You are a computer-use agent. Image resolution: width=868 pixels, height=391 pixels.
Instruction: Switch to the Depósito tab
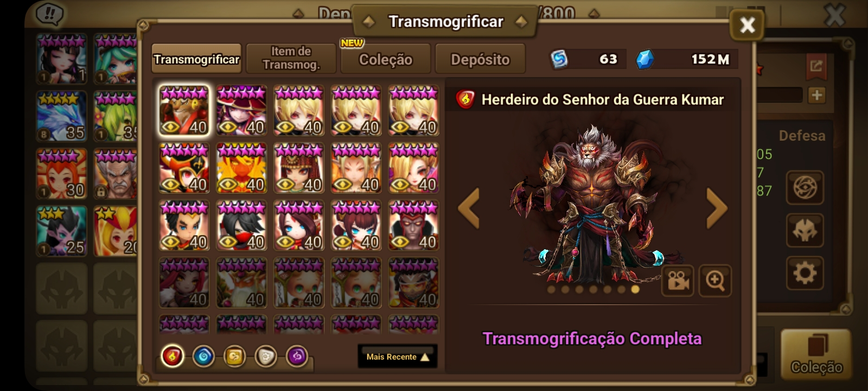[480, 59]
